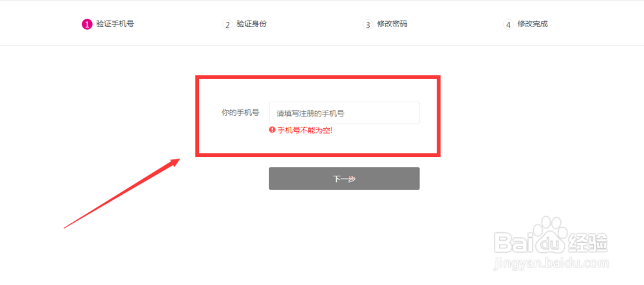Select the 验证身份 step label

(x=252, y=24)
